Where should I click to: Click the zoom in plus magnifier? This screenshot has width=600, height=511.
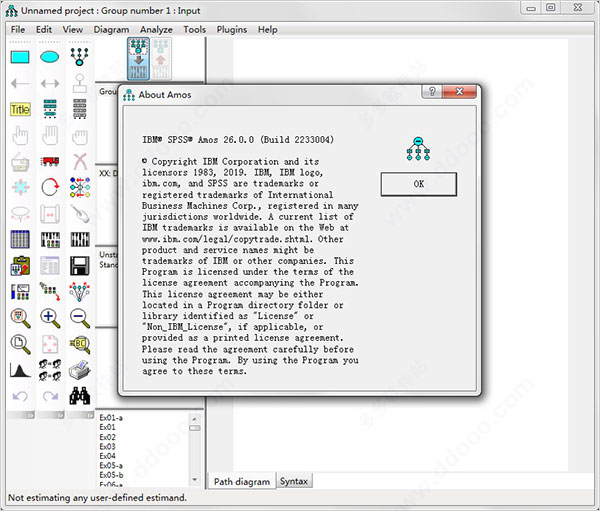[x=50, y=318]
